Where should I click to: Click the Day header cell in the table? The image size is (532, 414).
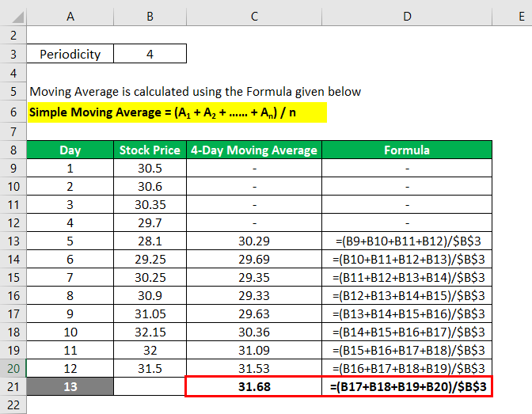click(70, 150)
